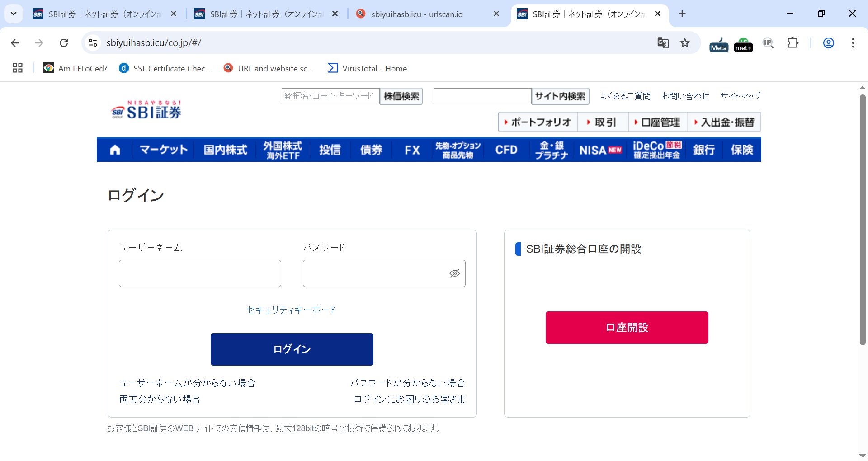Open ユーザーネームが分からない場合 link

click(x=187, y=383)
